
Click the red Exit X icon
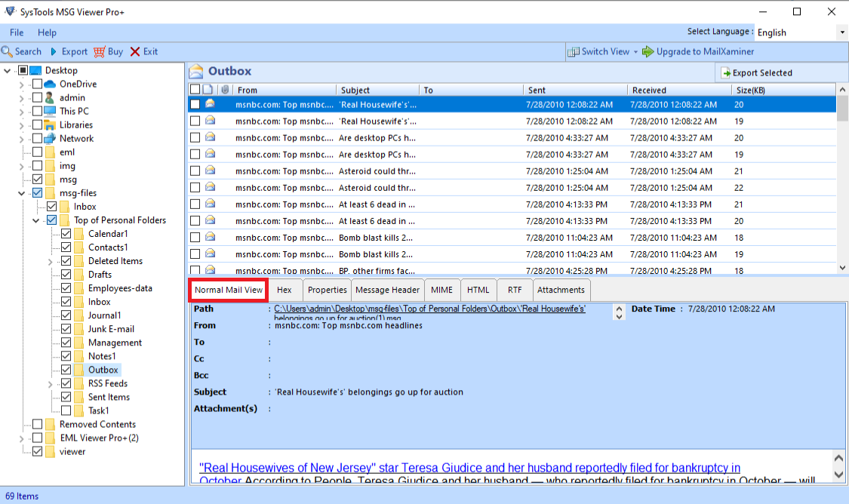click(x=135, y=51)
